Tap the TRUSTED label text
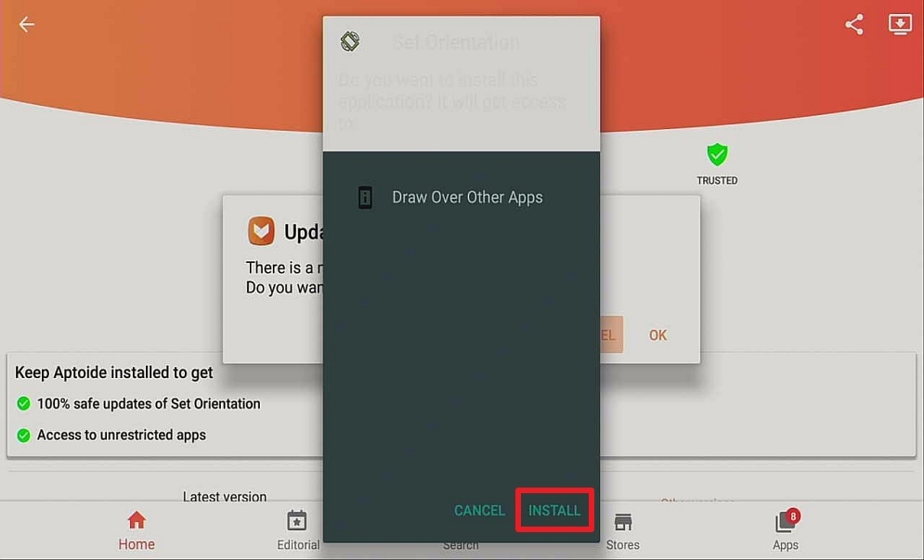This screenshot has width=924, height=560. pos(717,180)
